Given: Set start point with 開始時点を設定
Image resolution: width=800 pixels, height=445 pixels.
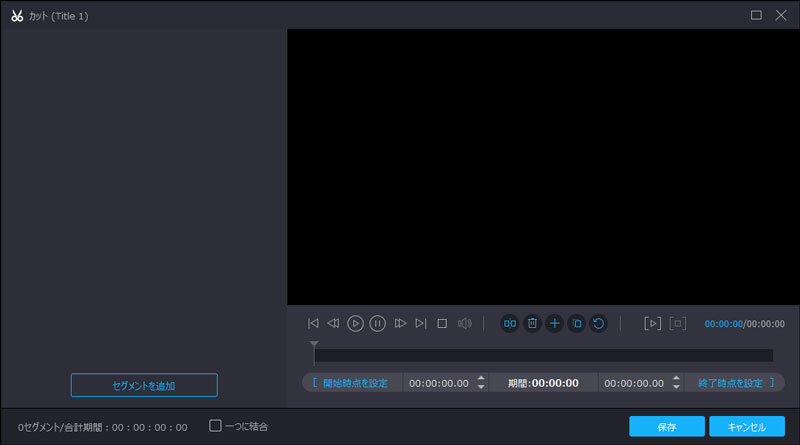Looking at the screenshot, I should pyautogui.click(x=351, y=383).
